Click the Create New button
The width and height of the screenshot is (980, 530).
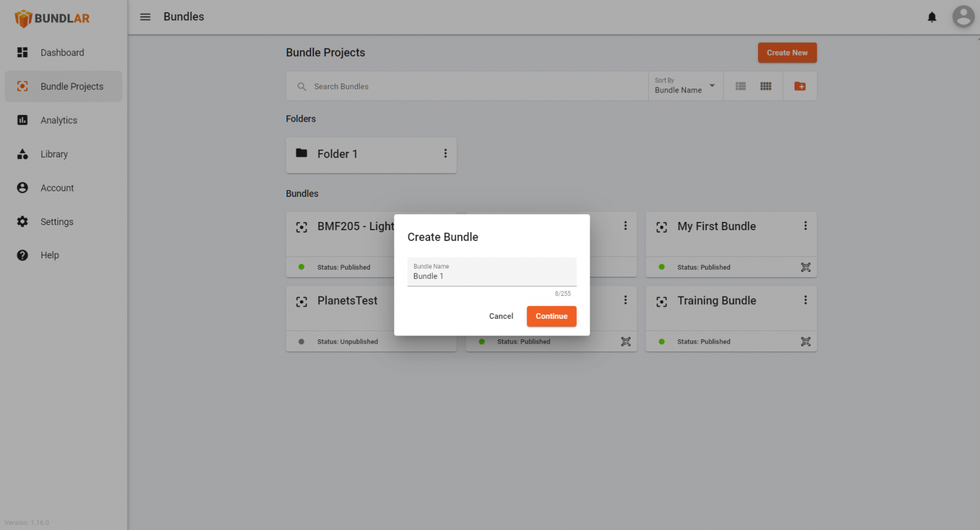coord(787,53)
